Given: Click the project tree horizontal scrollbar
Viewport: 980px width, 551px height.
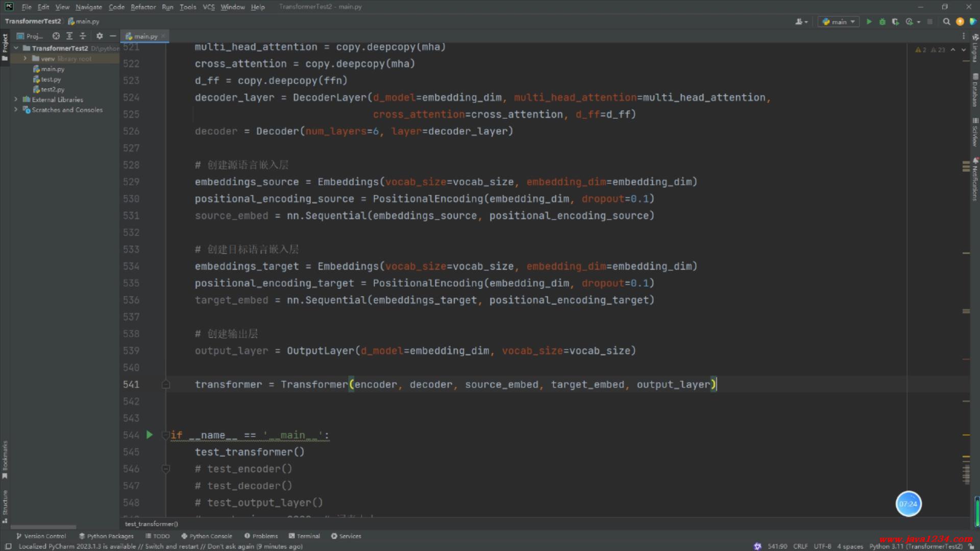Looking at the screenshot, I should (43, 527).
